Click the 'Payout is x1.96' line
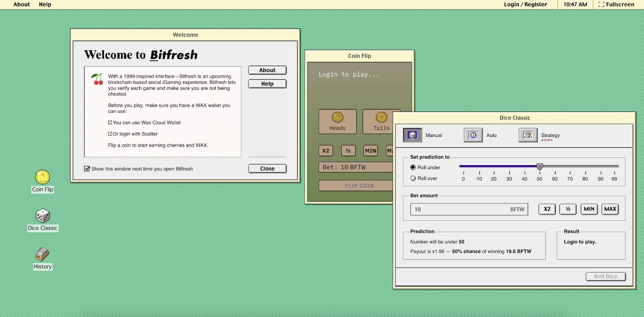Viewport: 644px width, 317px height. click(471, 251)
